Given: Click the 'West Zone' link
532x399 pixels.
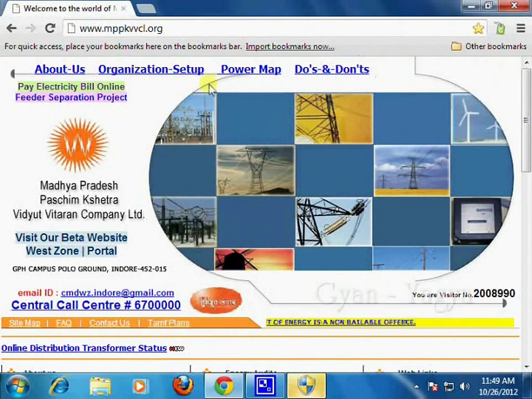Looking at the screenshot, I should (52, 251).
